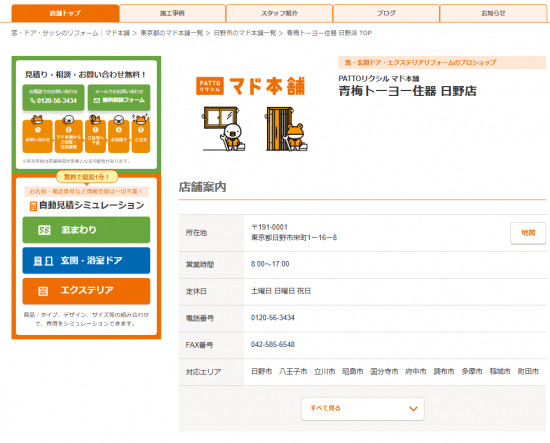Open the 日野市のマド本舗一覧 breadcrumb link
Screen dimensions: 550x443
tap(245, 33)
